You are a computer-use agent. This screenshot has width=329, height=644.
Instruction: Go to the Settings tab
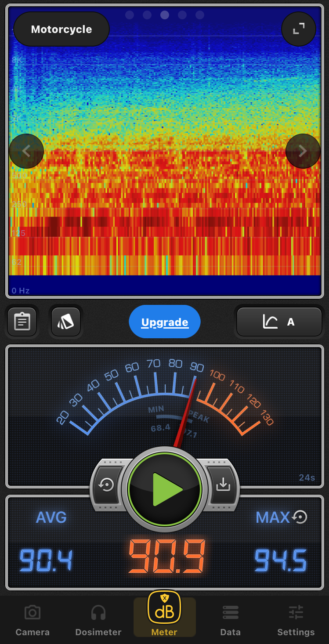(x=296, y=620)
